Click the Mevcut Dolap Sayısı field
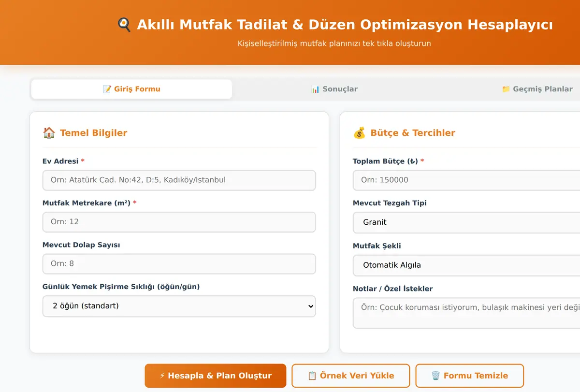580x392 pixels. 179,264
